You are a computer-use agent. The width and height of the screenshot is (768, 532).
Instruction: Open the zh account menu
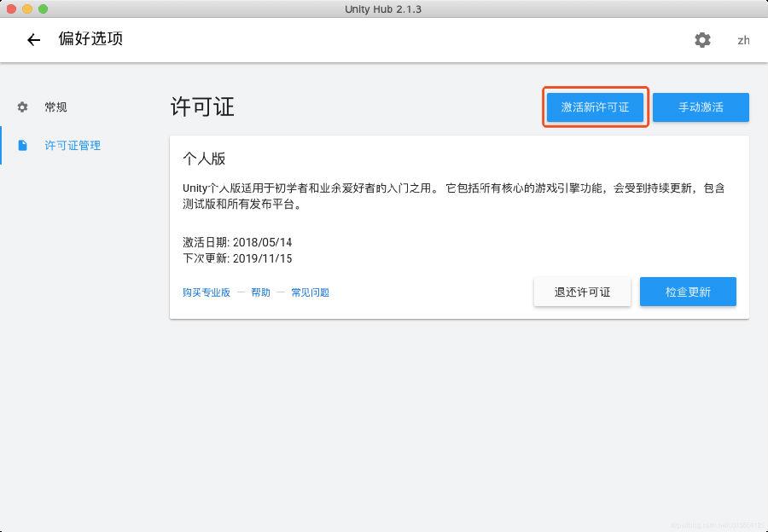743,40
